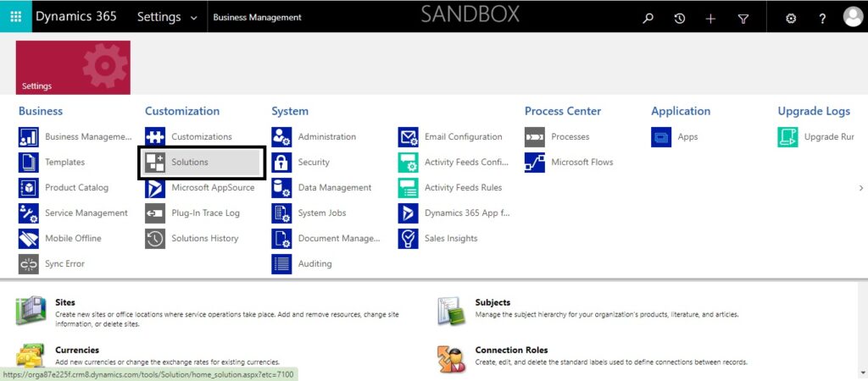Open Microsoft Flows in Process Center
The width and height of the screenshot is (868, 381).
pyautogui.click(x=581, y=162)
